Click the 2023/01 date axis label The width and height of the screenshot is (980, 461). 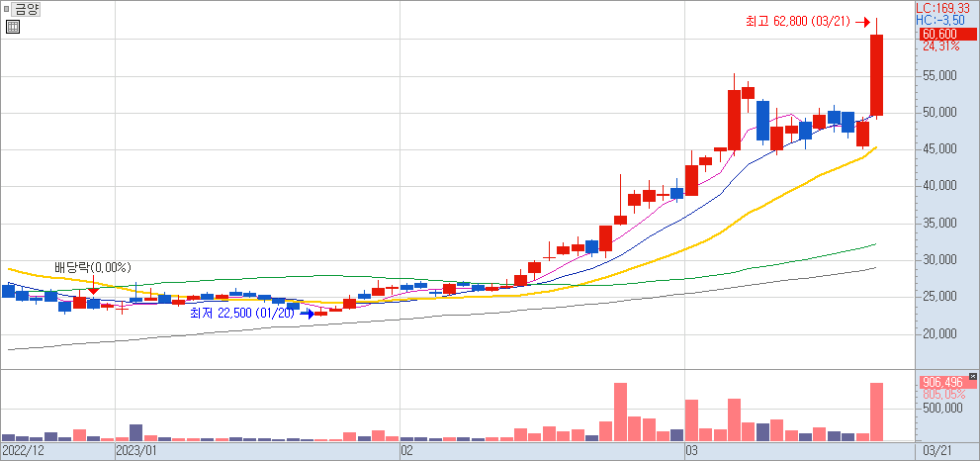pos(138,450)
